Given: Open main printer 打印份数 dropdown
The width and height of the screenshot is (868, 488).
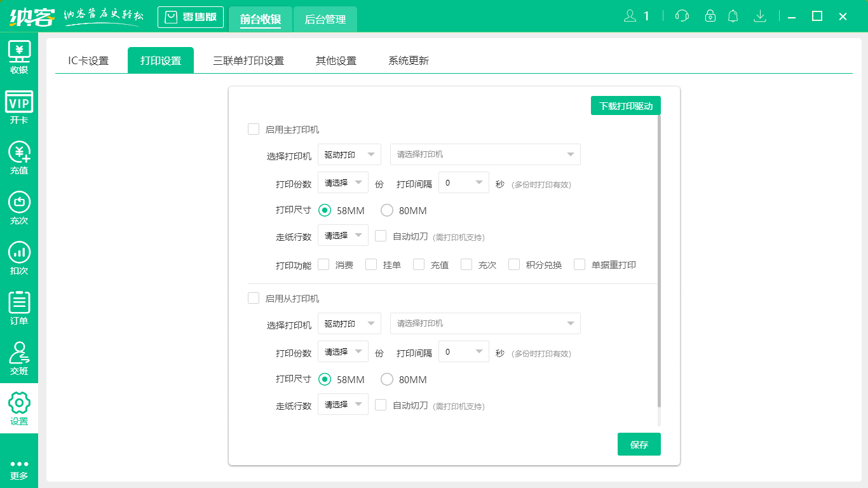Looking at the screenshot, I should pyautogui.click(x=343, y=182).
